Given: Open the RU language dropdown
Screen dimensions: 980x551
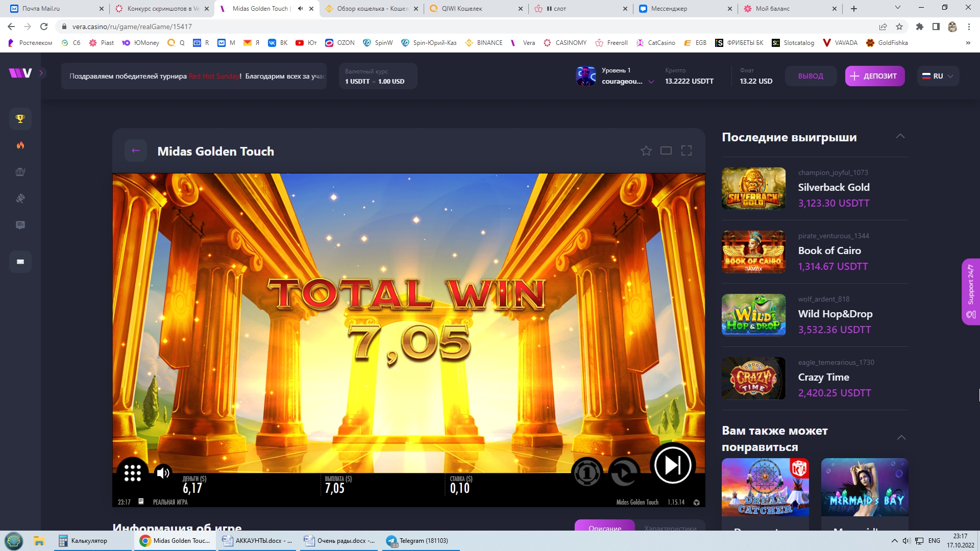Looking at the screenshot, I should [x=938, y=76].
